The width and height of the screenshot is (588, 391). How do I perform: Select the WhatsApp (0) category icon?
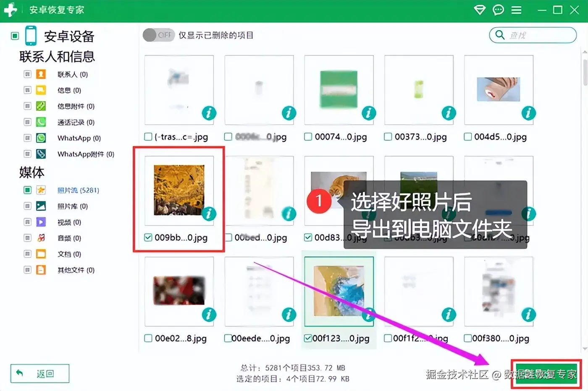[x=41, y=138]
